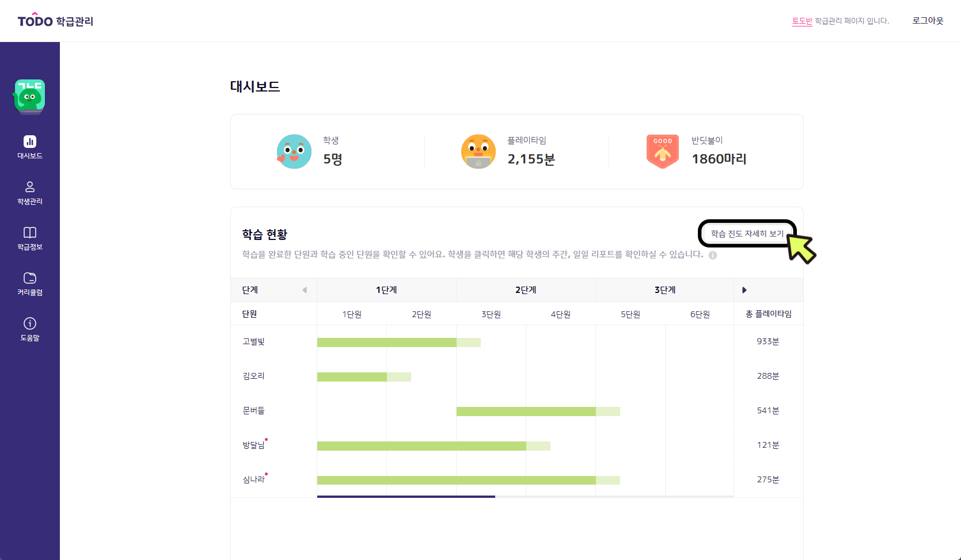961x560 pixels.
Task: Click the 5단원 unit header
Action: [x=630, y=314]
